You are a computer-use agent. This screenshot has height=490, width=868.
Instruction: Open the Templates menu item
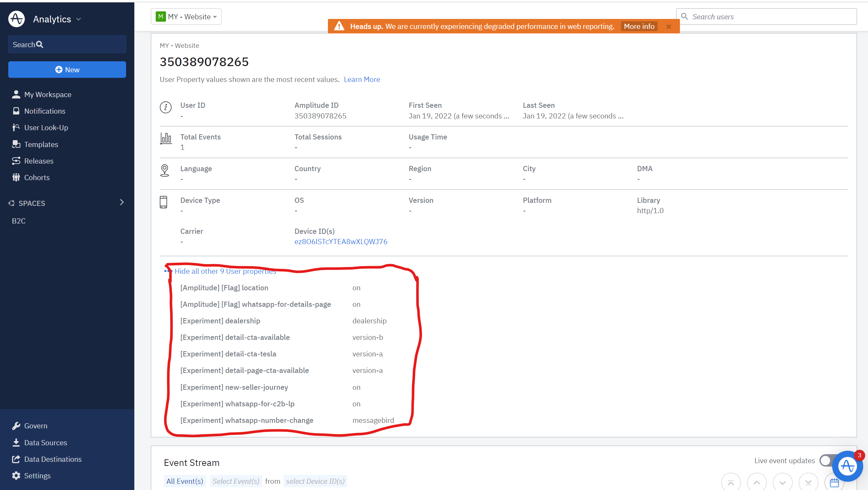coord(41,145)
